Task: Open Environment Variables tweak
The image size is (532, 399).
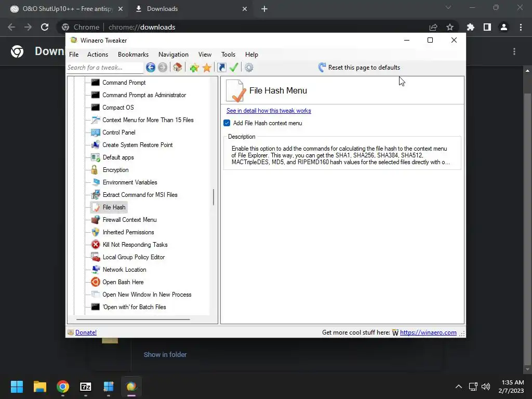Action: pos(129,182)
